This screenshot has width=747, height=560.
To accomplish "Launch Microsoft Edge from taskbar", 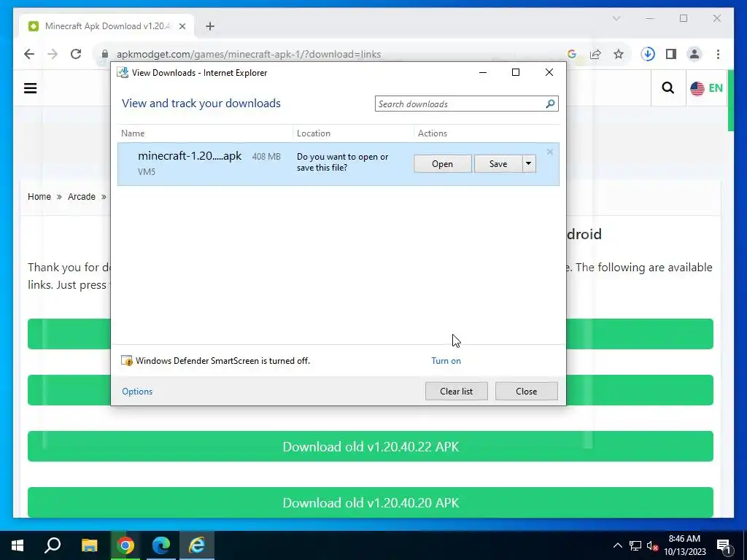I will pos(161,545).
